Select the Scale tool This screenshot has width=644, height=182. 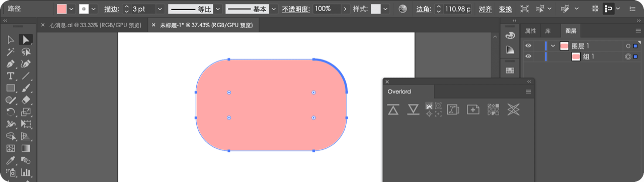click(26, 112)
